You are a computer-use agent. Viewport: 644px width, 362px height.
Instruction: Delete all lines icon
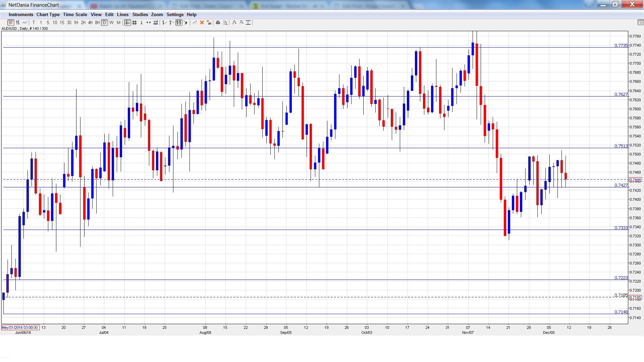(x=209, y=22)
